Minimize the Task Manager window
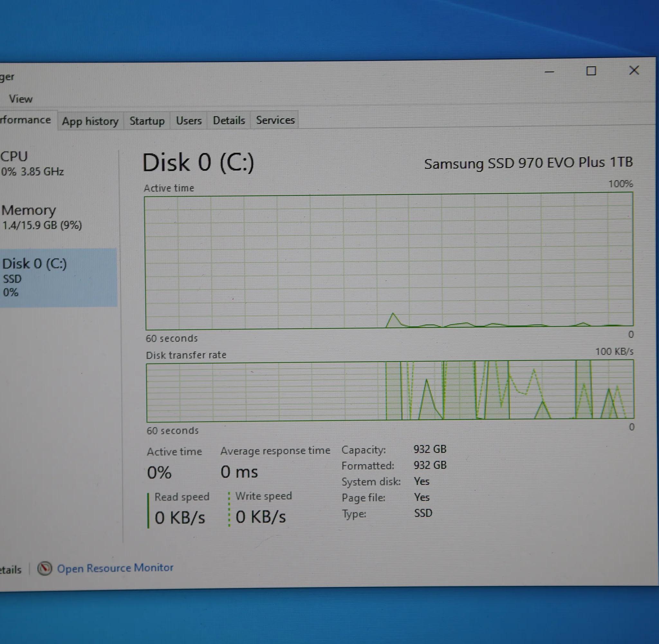The width and height of the screenshot is (659, 644). click(550, 72)
